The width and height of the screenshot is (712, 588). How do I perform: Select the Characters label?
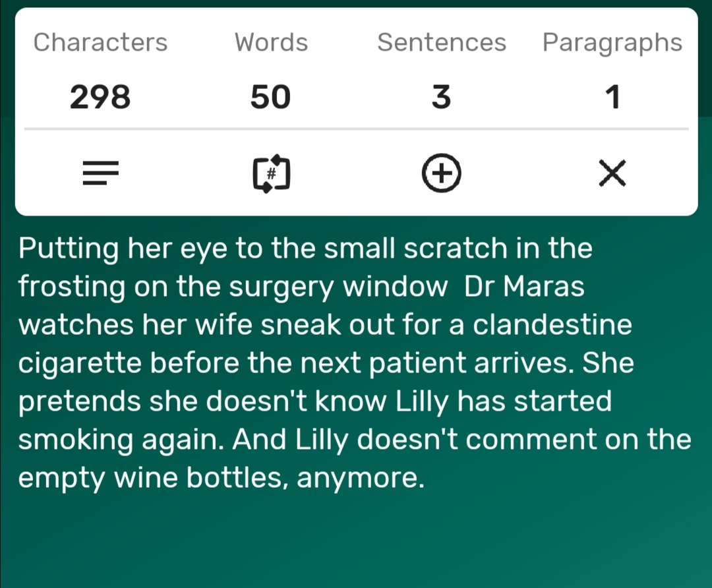click(x=100, y=42)
